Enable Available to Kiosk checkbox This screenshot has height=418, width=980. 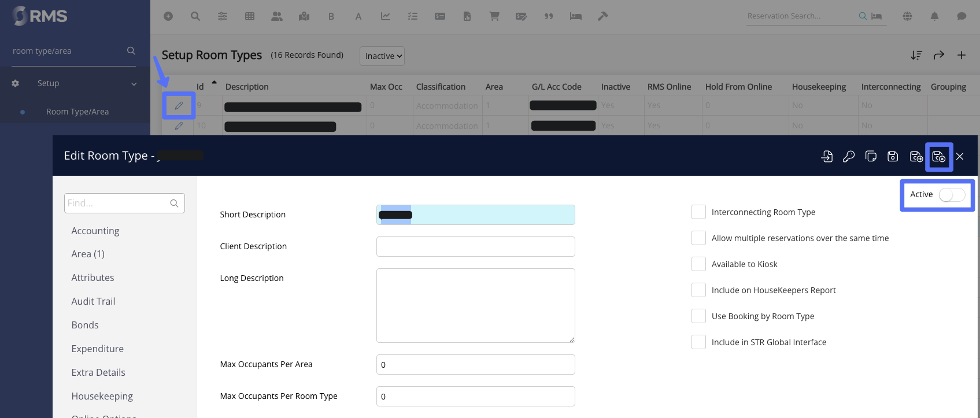coord(698,264)
